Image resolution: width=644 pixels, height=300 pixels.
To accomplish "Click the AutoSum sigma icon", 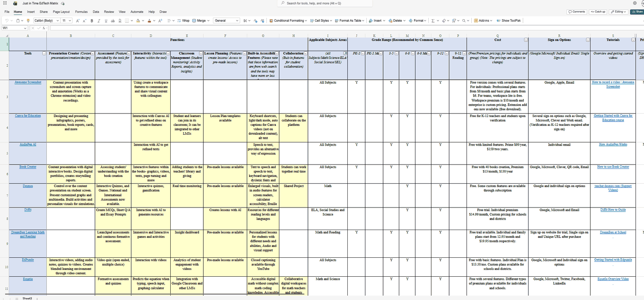I will (433, 21).
